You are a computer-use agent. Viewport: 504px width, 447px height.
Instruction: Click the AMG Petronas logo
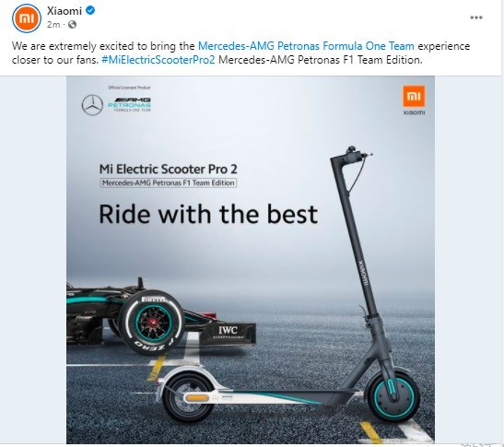[129, 104]
